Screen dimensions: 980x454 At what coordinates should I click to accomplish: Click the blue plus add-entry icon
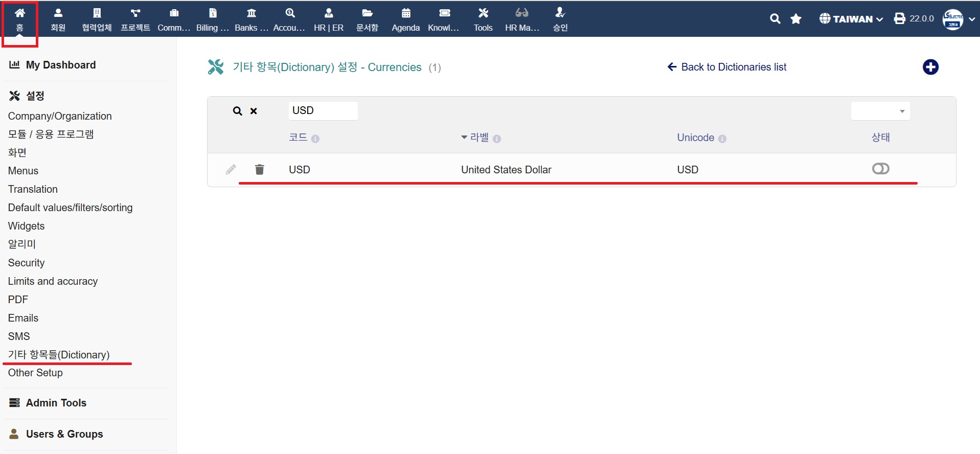click(930, 67)
